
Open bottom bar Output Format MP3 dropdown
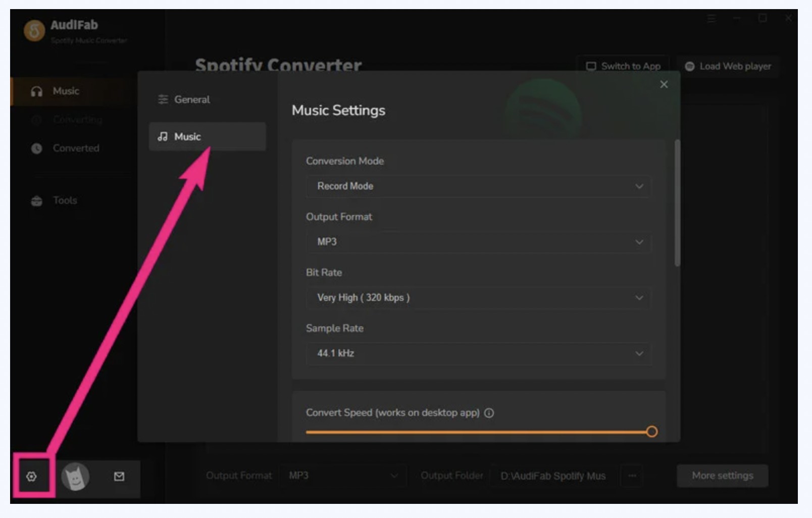coord(343,476)
